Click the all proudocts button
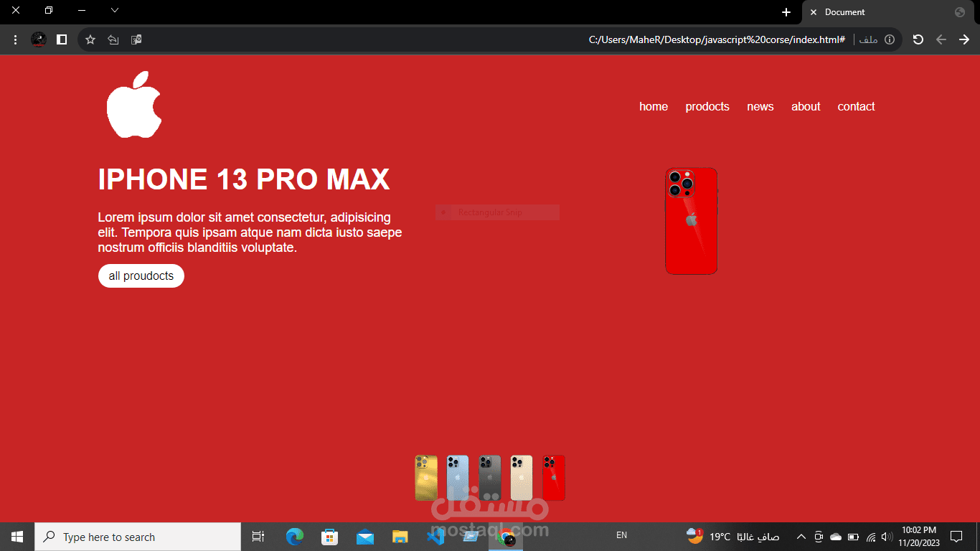This screenshot has width=980, height=551. (141, 275)
